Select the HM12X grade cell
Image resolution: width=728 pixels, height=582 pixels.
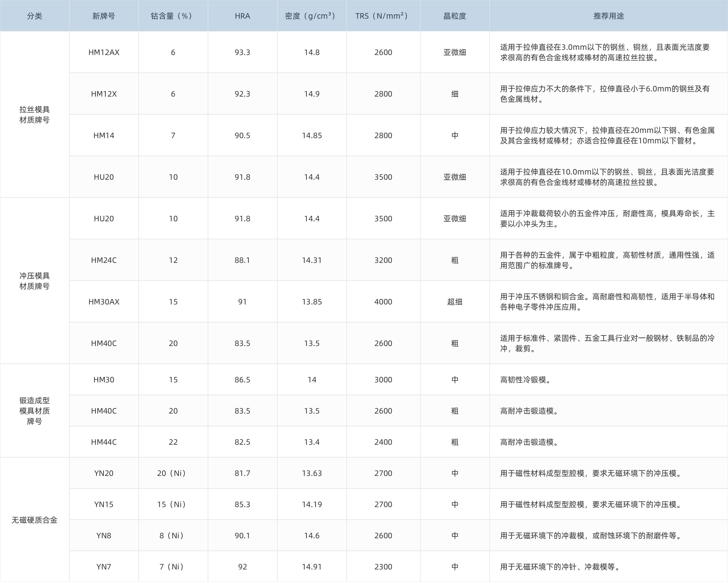[104, 94]
